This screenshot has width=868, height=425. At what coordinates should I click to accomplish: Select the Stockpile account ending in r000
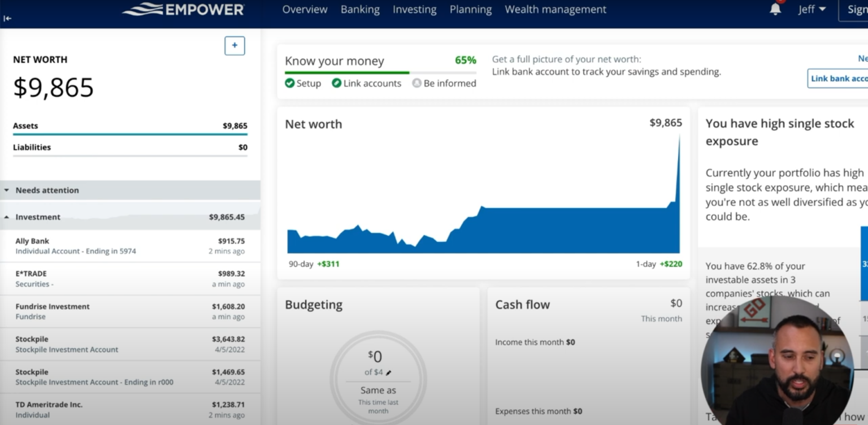click(130, 377)
